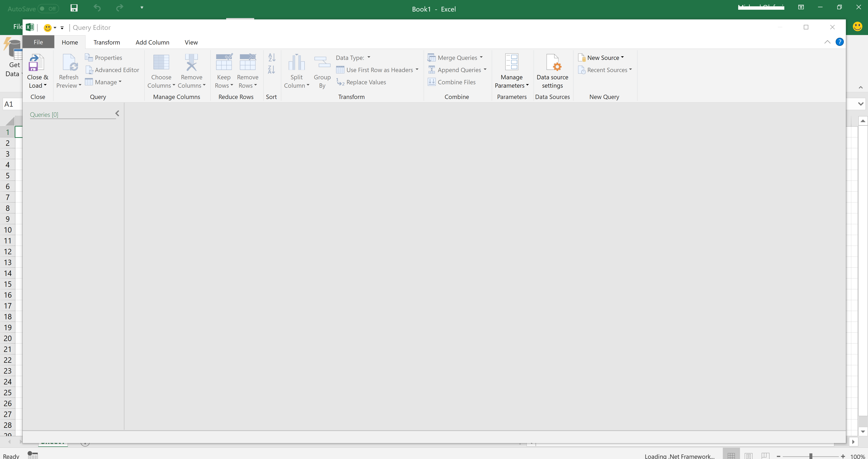The width and height of the screenshot is (868, 459).
Task: Click the Sort Ascending icon
Action: [272, 58]
